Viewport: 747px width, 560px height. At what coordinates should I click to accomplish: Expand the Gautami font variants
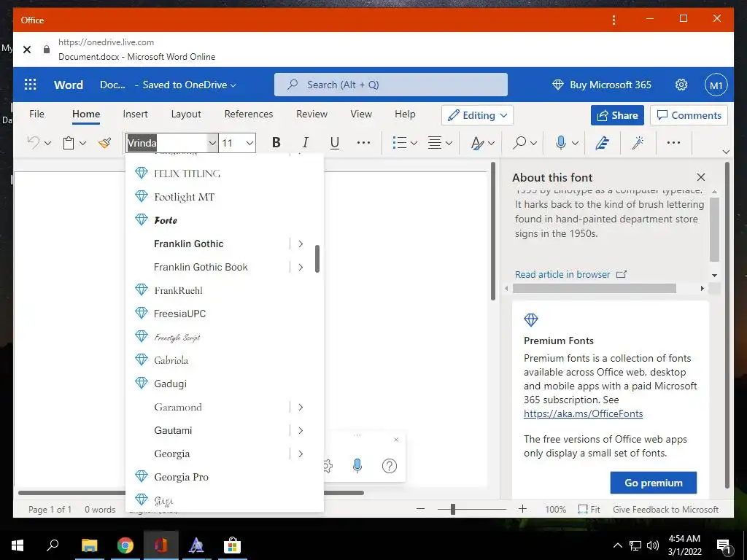[301, 430]
